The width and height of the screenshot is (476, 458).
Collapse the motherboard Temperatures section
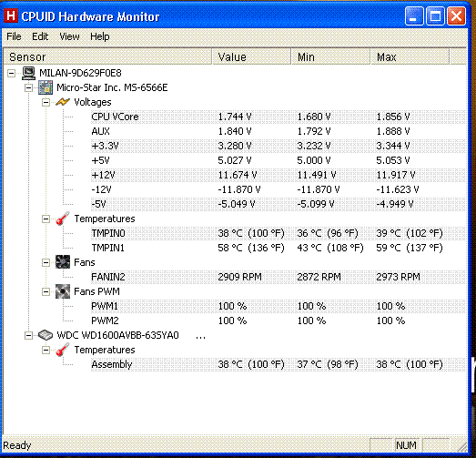click(46, 219)
